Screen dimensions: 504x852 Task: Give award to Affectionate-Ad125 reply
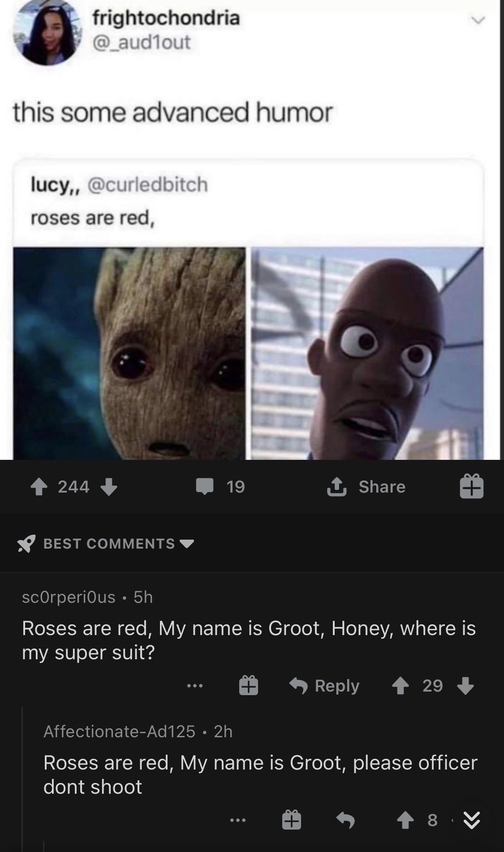[x=291, y=820]
